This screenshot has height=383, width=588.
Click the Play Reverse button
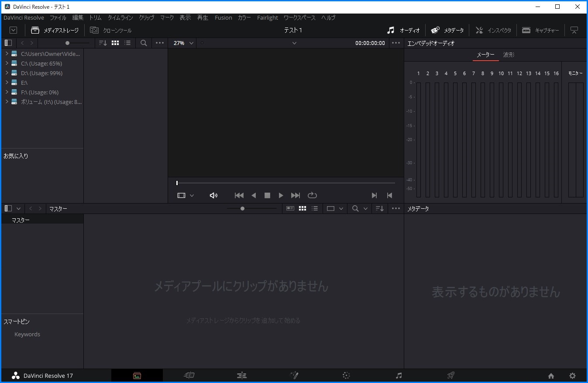pos(254,196)
